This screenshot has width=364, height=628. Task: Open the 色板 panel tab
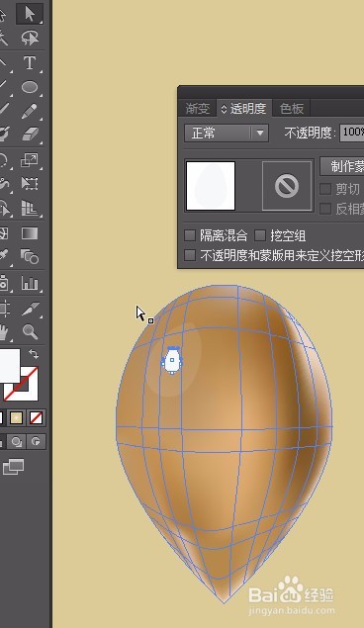[x=292, y=108]
